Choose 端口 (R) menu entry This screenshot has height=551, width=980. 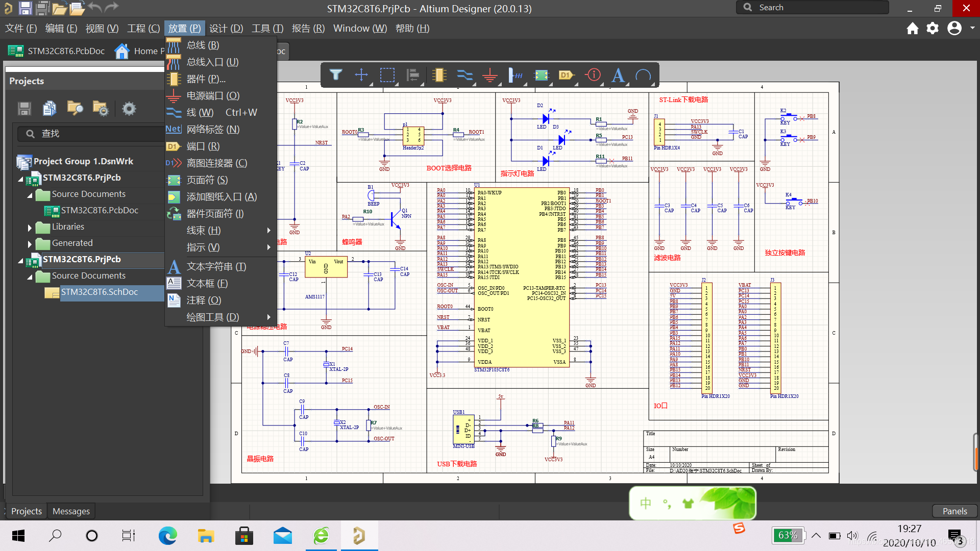click(220, 146)
